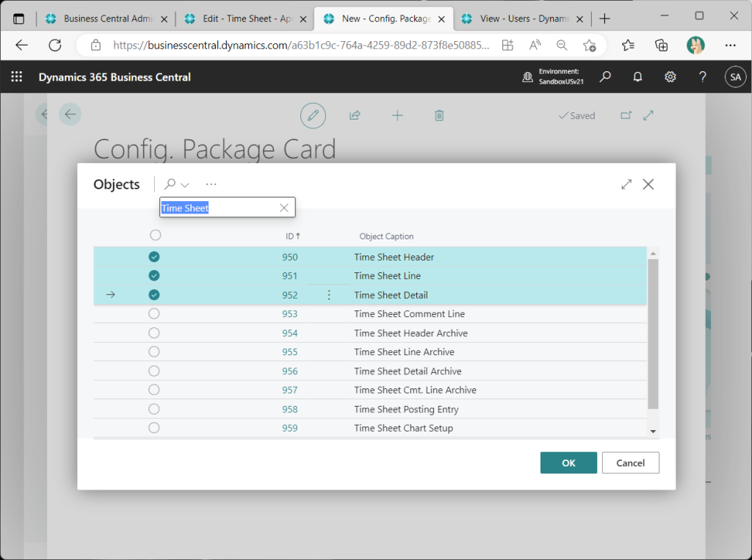The width and height of the screenshot is (752, 560).
Task: Toggle the select-all circle in the header row
Action: point(156,236)
